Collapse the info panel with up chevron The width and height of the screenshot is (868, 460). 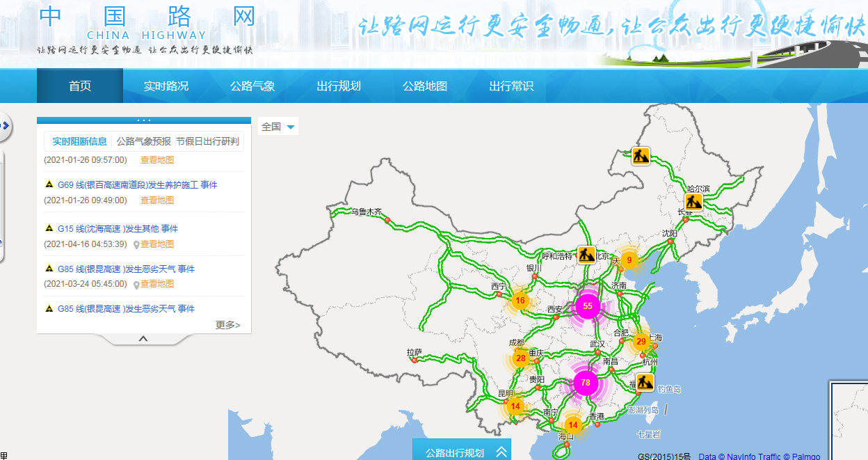[x=143, y=339]
